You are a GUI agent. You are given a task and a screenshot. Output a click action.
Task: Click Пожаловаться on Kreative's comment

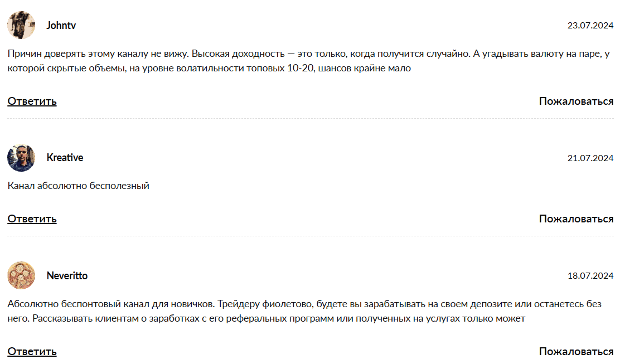pos(576,219)
